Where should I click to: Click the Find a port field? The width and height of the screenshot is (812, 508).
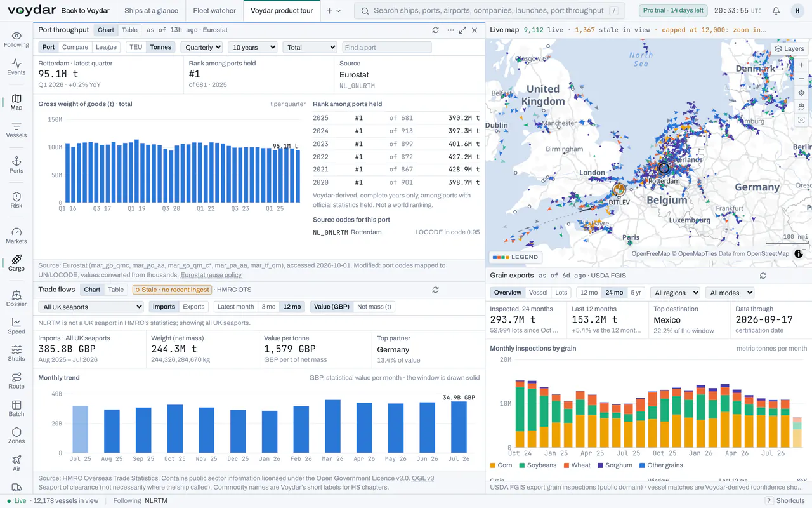[x=387, y=47]
